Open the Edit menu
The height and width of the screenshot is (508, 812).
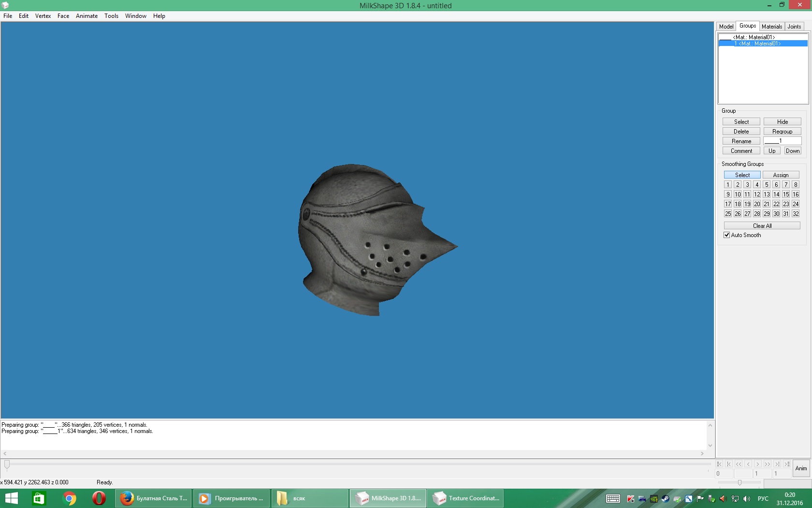click(24, 16)
